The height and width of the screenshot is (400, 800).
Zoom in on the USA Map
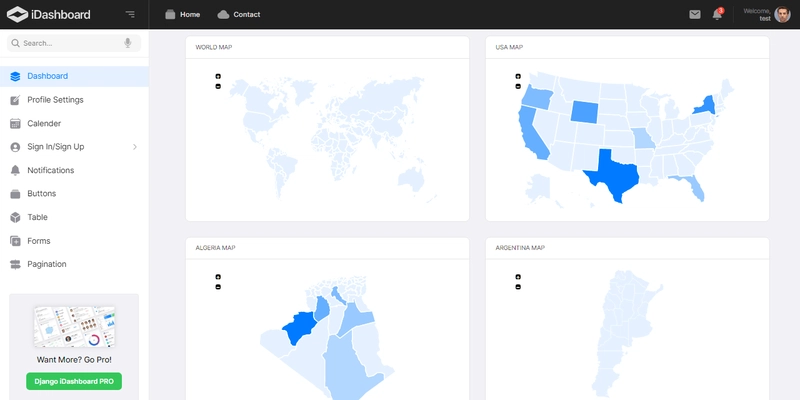click(x=518, y=76)
